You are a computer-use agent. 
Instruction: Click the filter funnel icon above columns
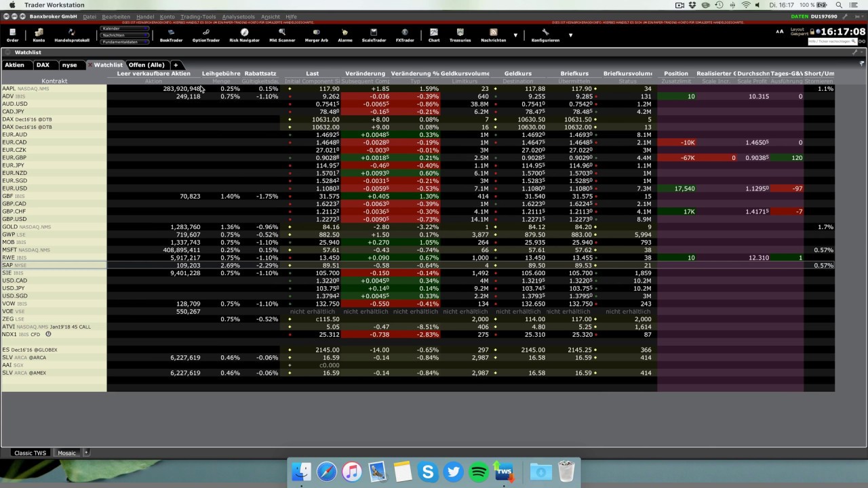pos(862,64)
